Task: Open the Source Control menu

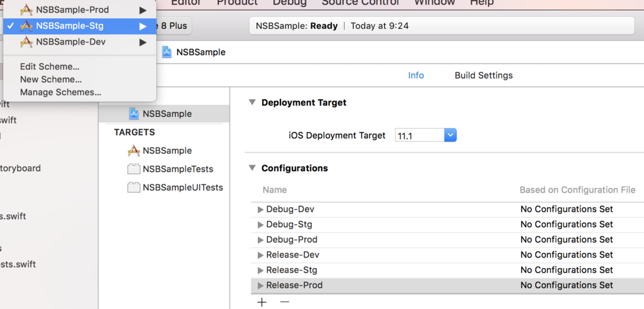Action: (x=360, y=3)
